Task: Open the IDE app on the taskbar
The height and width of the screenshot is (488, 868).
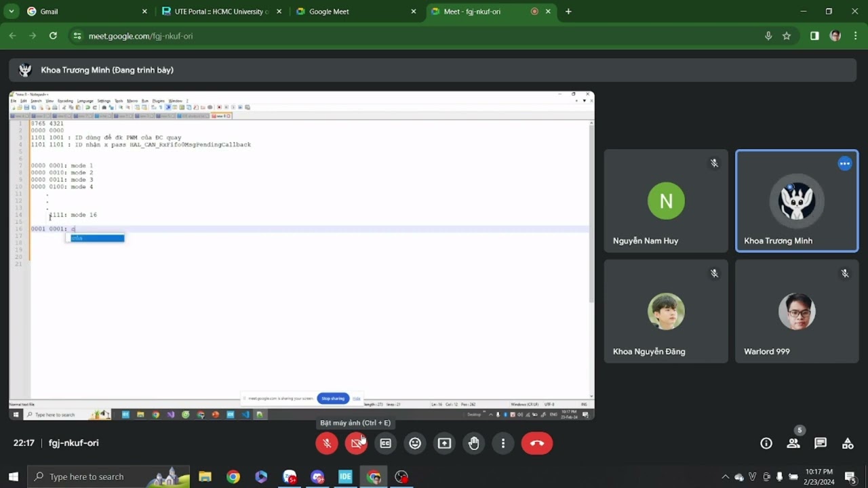Action: coord(345,476)
